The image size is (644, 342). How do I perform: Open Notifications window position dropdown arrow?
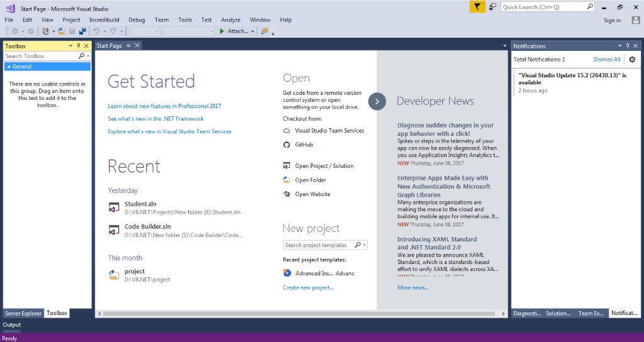coord(619,46)
